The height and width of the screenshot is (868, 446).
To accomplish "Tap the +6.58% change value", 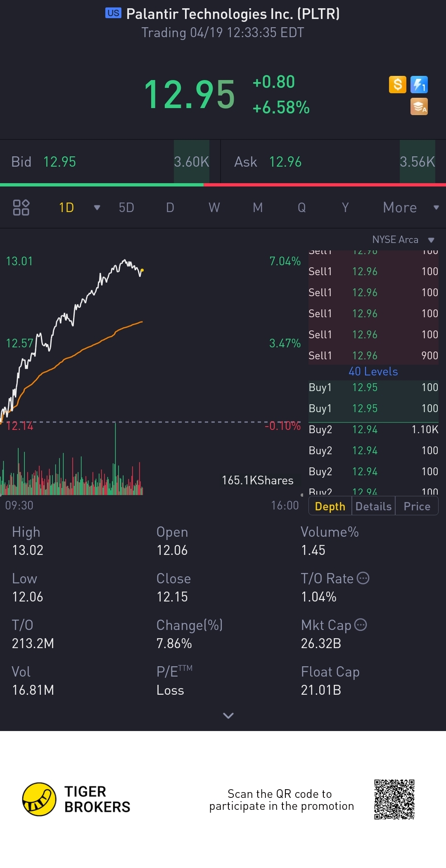I will [281, 107].
